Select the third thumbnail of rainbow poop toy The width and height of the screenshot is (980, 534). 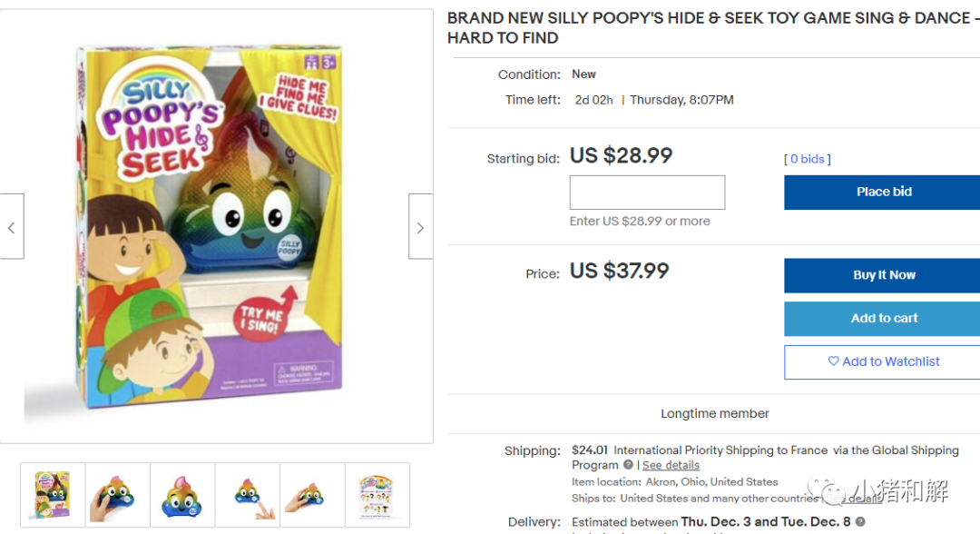[182, 495]
